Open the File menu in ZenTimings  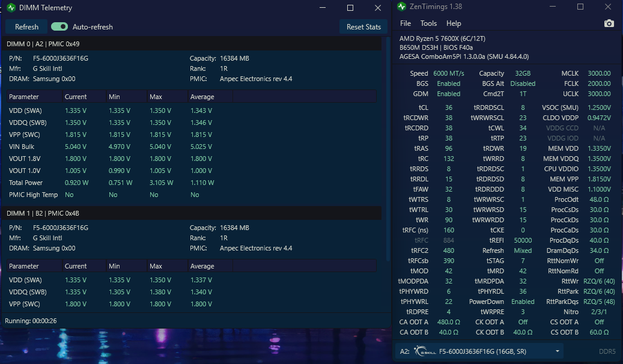(x=406, y=23)
